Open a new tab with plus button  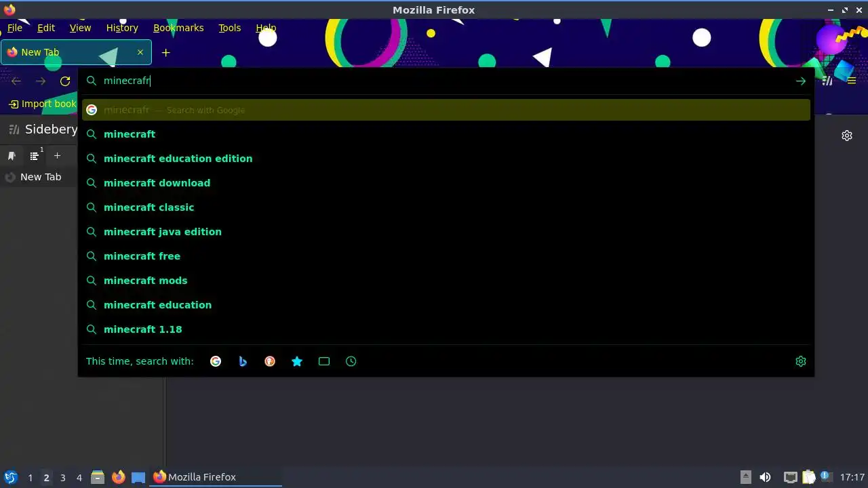(x=165, y=52)
